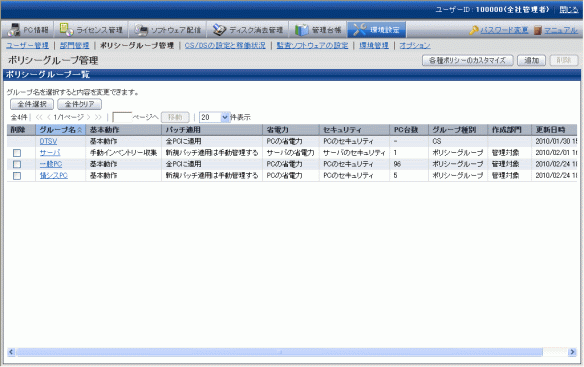Click the page number input field
The height and width of the screenshot is (367, 584).
(x=122, y=117)
